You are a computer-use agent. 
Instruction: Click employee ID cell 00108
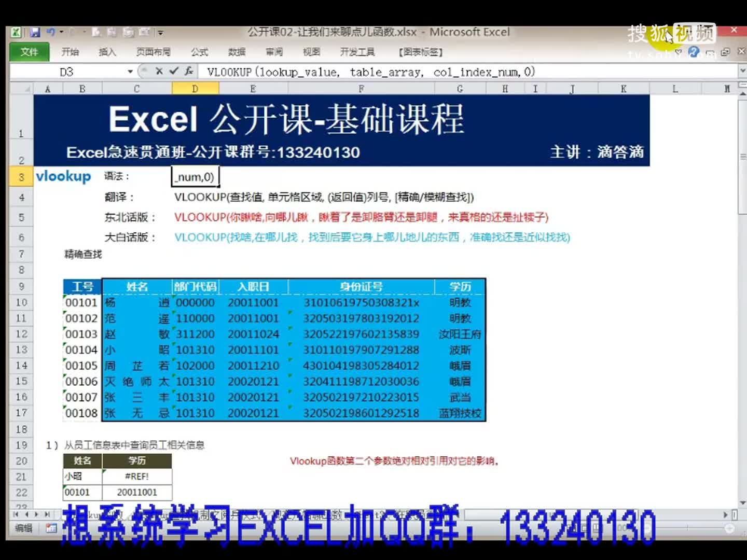point(81,413)
